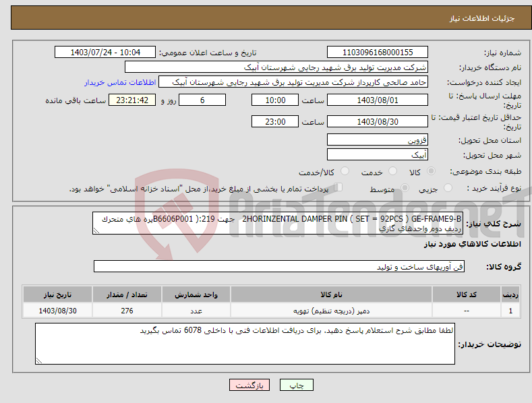Click the ردیف column header
Viewport: 532px width, 403px height.
pos(510,294)
